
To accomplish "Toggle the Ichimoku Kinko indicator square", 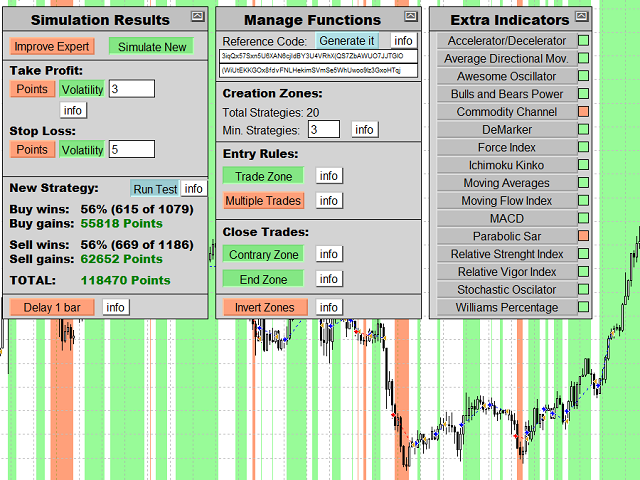I will pos(583,166).
